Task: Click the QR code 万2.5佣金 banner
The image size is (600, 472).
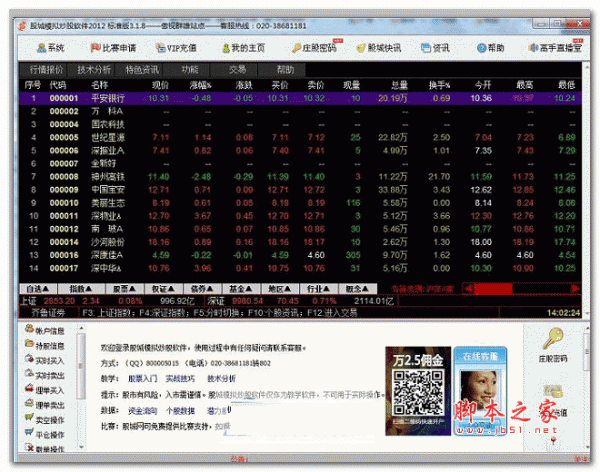Action: pos(418,391)
